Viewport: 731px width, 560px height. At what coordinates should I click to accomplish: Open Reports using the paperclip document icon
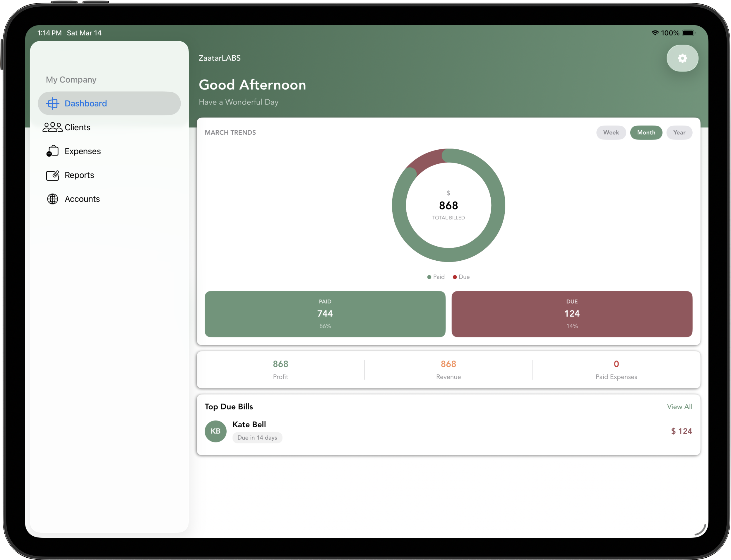click(52, 175)
